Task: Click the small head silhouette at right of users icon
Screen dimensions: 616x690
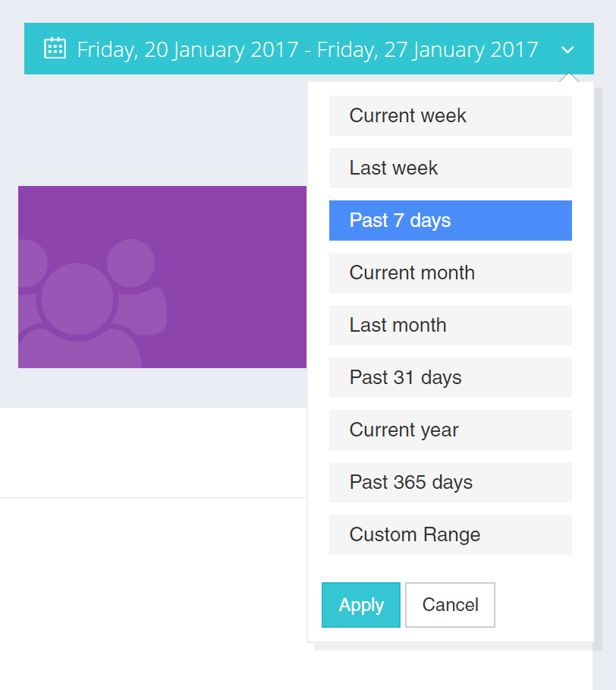Action: point(131,263)
